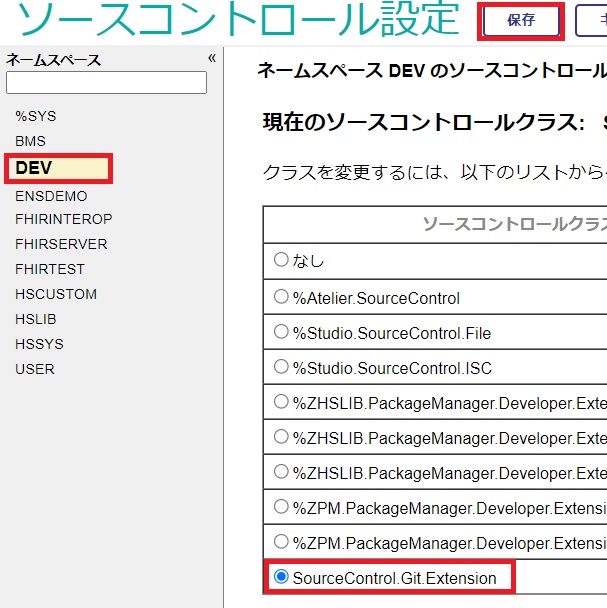
Task: Click the 保存 (Save) button
Action: coord(521,21)
